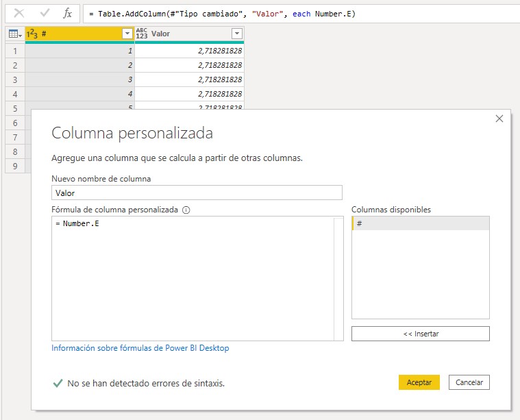Click Valor cell in row 4
Viewport: 520px width, 420px height.
click(x=189, y=95)
